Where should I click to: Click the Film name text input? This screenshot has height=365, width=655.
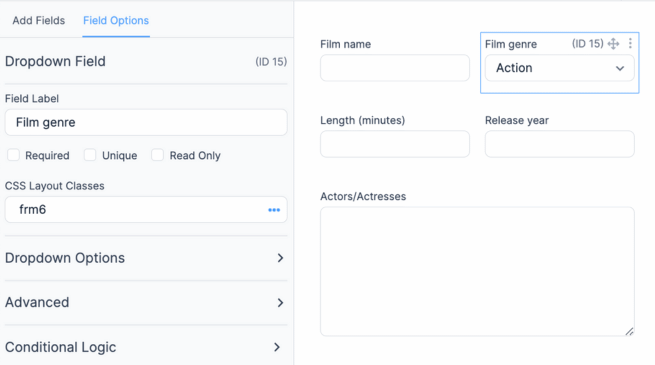pos(395,68)
